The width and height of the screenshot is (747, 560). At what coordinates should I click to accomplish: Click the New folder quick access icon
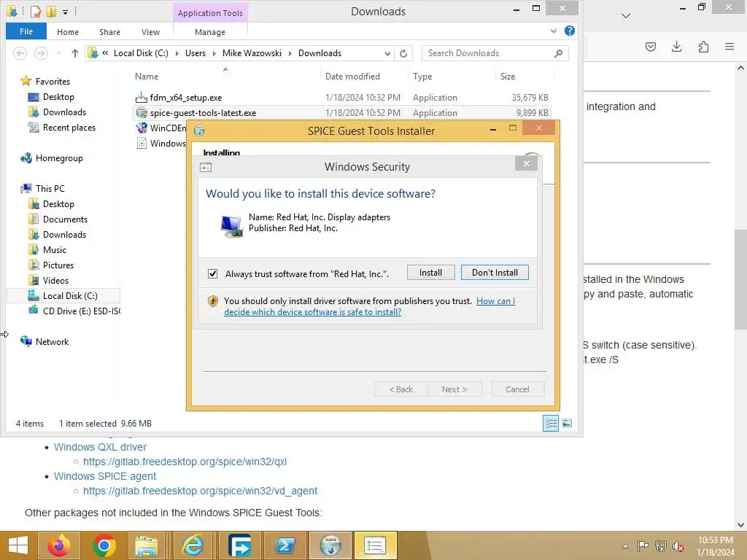pyautogui.click(x=52, y=12)
